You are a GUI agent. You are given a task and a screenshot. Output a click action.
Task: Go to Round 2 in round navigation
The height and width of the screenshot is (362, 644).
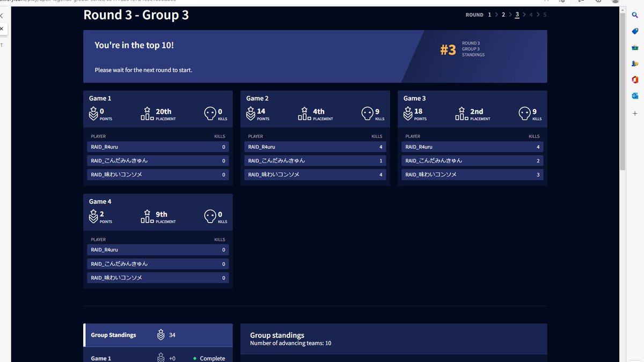click(503, 15)
